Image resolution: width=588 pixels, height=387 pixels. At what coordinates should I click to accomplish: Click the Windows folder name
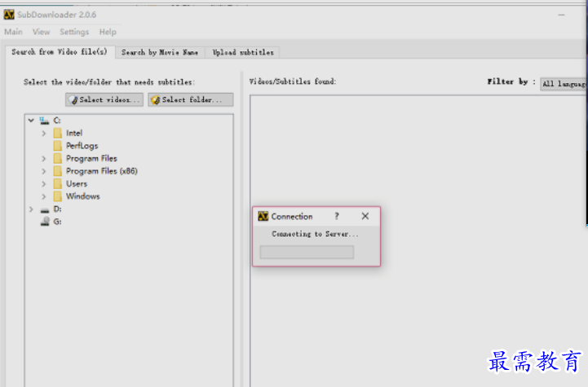(x=83, y=196)
